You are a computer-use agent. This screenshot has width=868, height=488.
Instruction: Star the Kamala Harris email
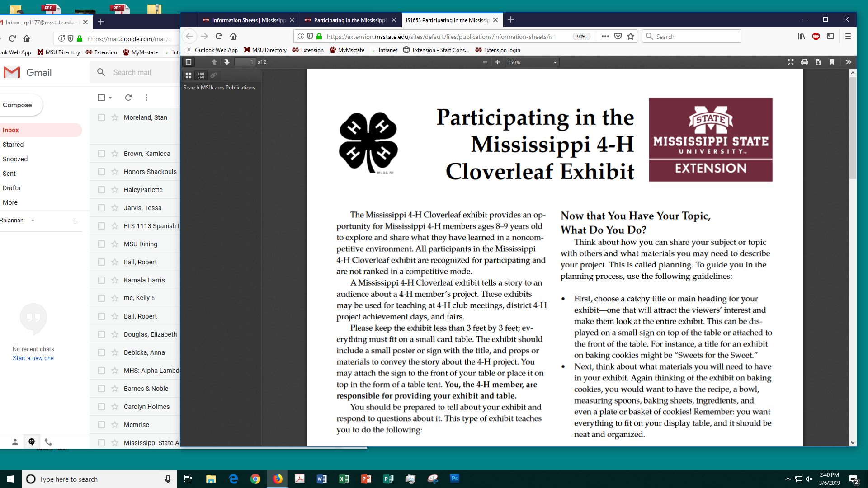point(115,280)
